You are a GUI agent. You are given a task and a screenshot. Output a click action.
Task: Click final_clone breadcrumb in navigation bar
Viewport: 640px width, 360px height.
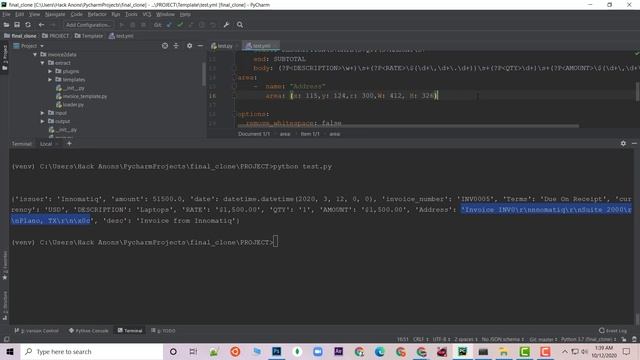click(x=20, y=36)
